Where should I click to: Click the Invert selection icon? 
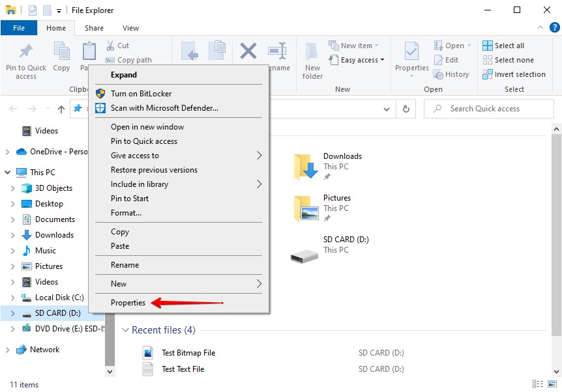pyautogui.click(x=487, y=74)
